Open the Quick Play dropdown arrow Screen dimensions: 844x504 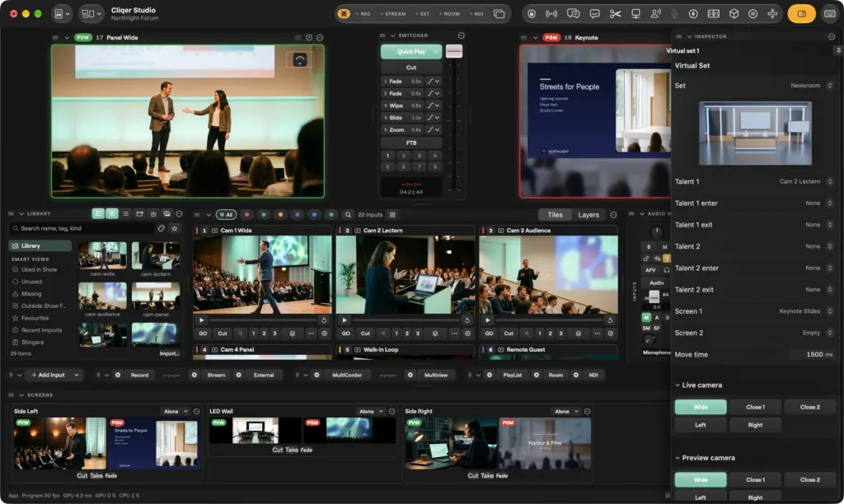(x=435, y=52)
